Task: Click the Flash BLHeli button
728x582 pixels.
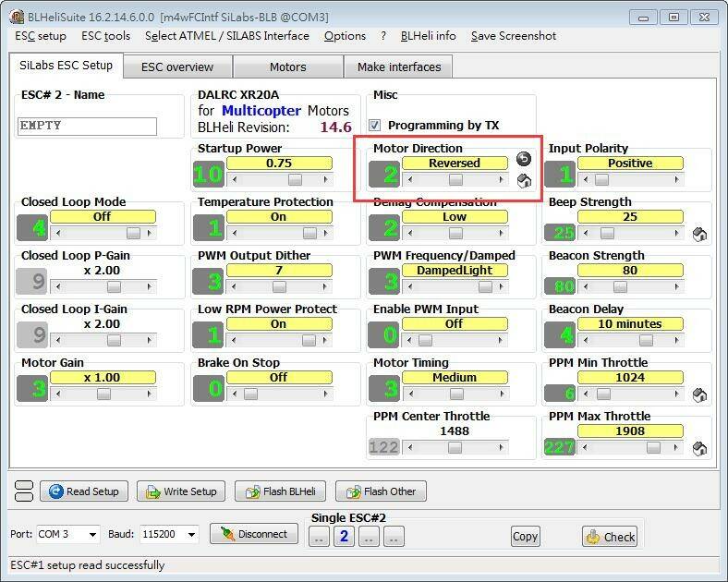Action: tap(281, 491)
